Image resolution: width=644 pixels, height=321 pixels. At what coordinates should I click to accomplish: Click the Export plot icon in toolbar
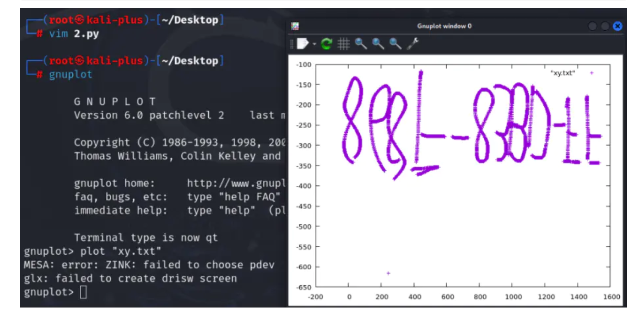303,44
